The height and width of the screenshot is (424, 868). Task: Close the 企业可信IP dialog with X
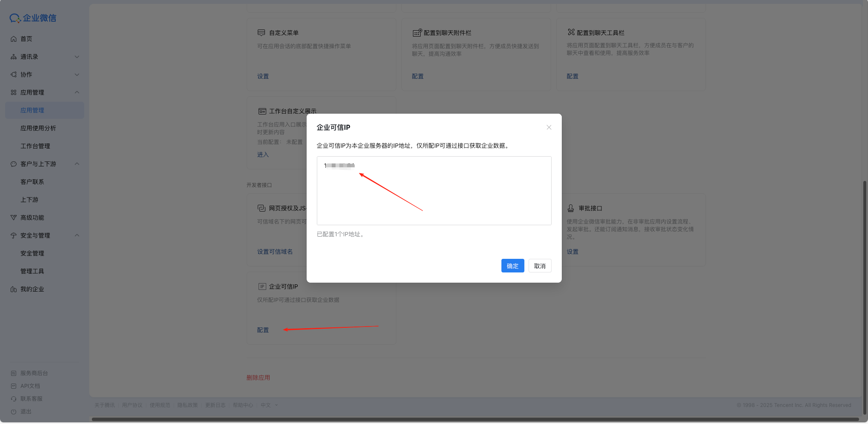[549, 127]
